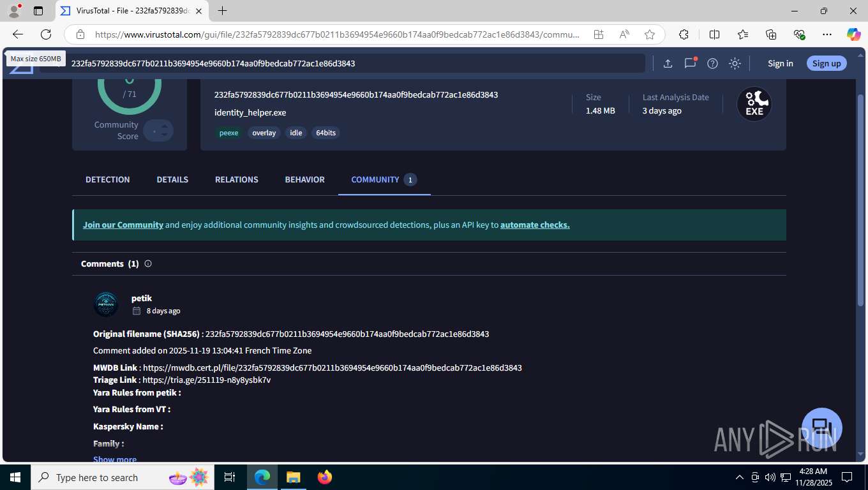Open the Windows Start menu
Screen dimensions: 868x490
click(15, 477)
